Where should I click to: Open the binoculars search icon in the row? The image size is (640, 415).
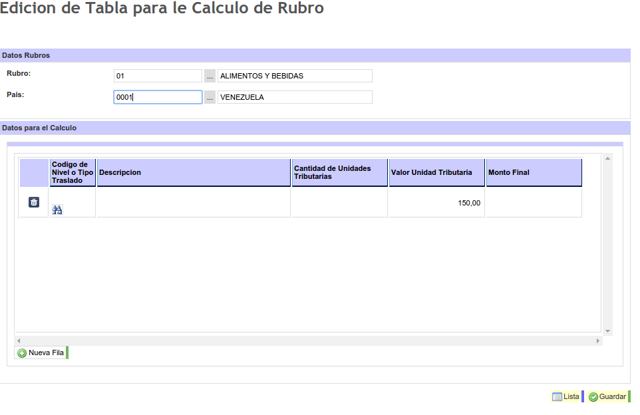pyautogui.click(x=57, y=209)
